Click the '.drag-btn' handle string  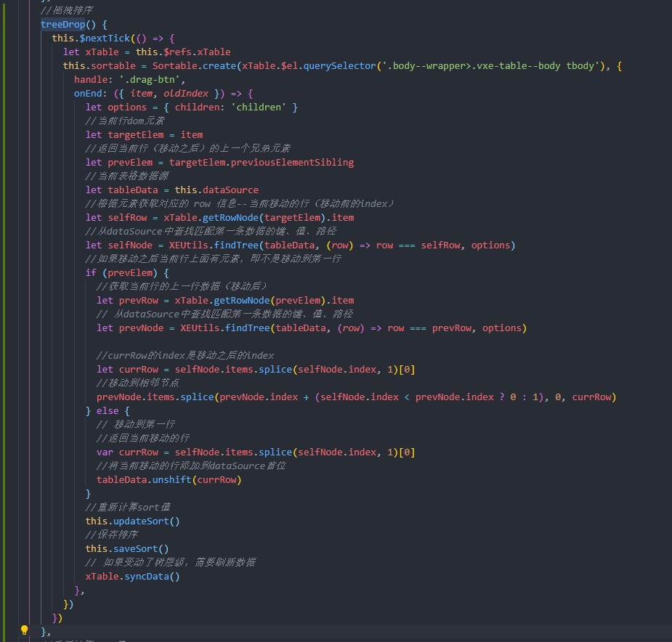click(x=150, y=80)
